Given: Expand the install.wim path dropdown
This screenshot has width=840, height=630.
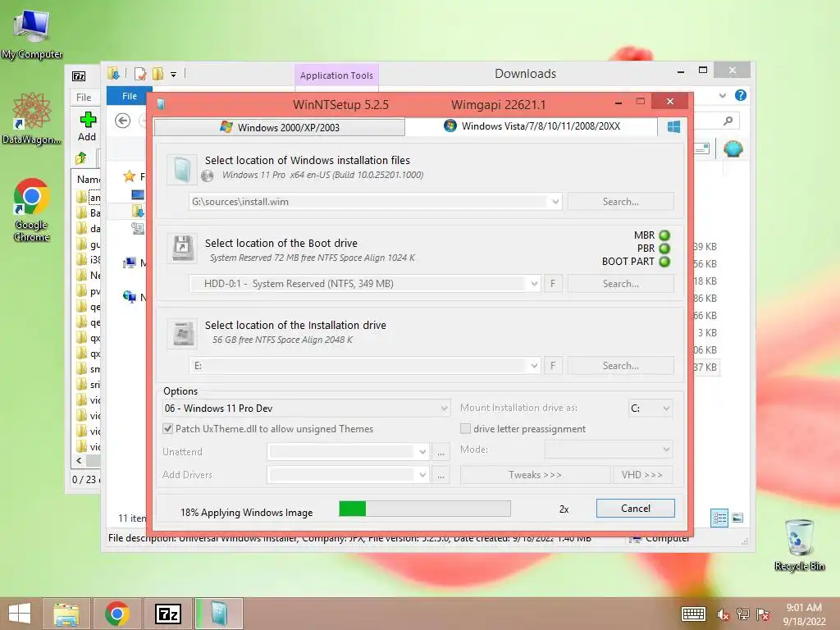Looking at the screenshot, I should (555, 202).
